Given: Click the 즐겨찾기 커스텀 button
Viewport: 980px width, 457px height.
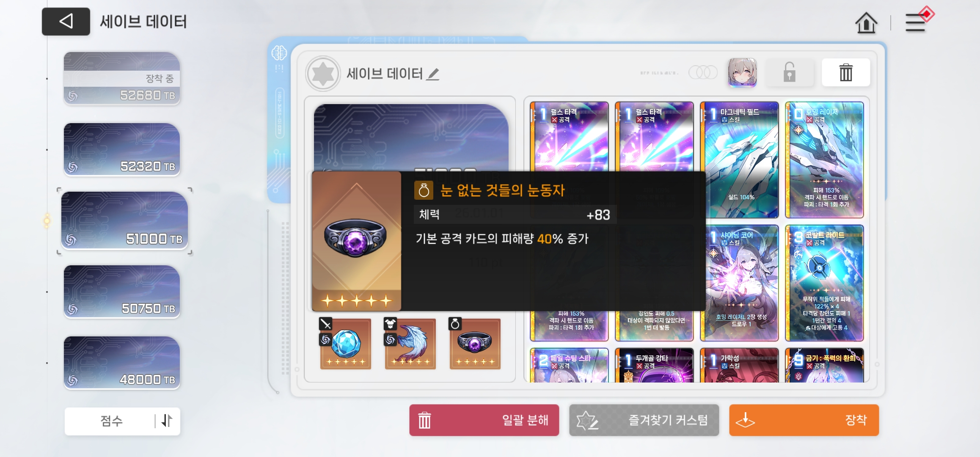Looking at the screenshot, I should tap(644, 420).
